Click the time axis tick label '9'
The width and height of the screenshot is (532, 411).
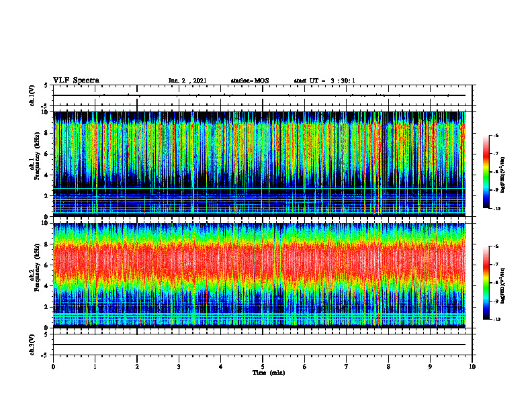[x=430, y=367]
